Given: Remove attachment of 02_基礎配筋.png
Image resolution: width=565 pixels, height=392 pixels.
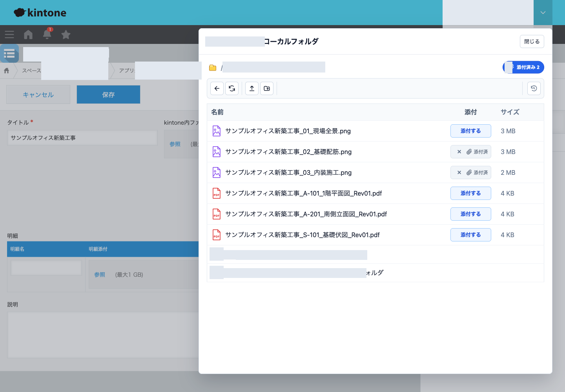Looking at the screenshot, I should pyautogui.click(x=459, y=152).
